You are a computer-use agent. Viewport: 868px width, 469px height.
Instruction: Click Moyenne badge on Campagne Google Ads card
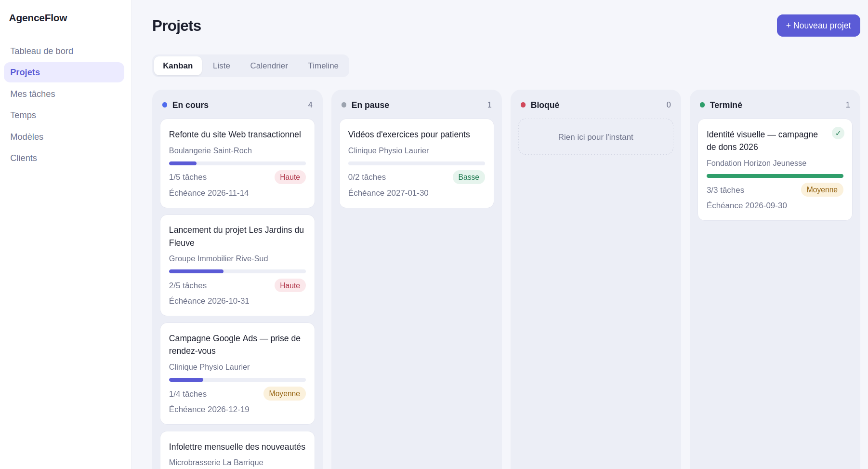click(x=285, y=394)
